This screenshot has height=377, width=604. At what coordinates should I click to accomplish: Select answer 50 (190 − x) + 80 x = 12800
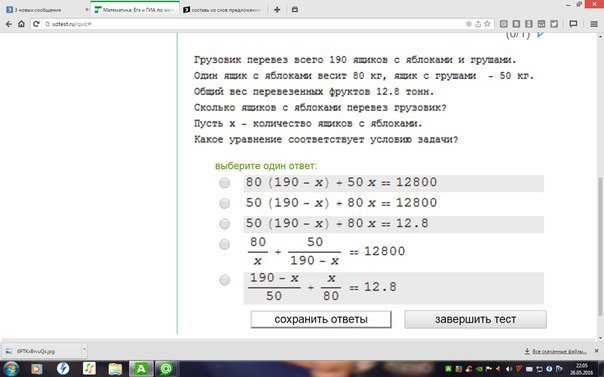pyautogui.click(x=225, y=203)
